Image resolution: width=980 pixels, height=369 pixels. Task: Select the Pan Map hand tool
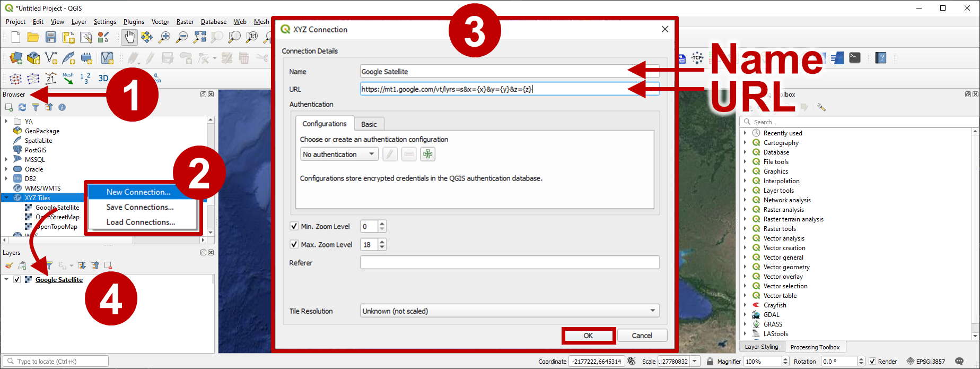129,37
